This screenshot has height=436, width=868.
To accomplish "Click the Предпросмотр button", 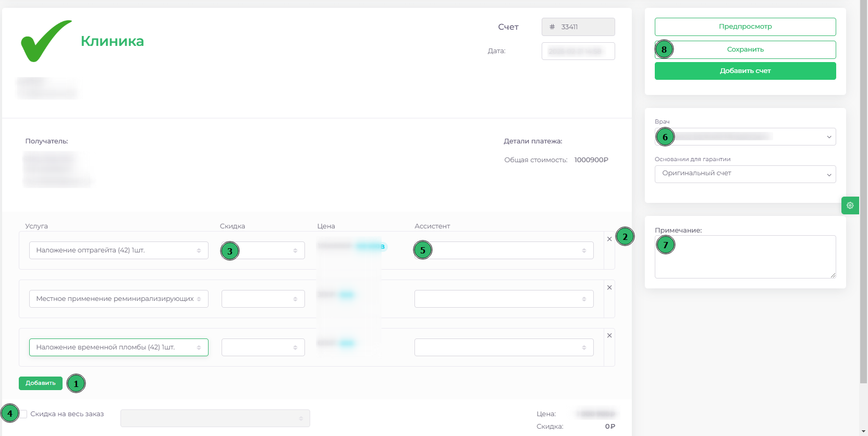I will 745,27.
